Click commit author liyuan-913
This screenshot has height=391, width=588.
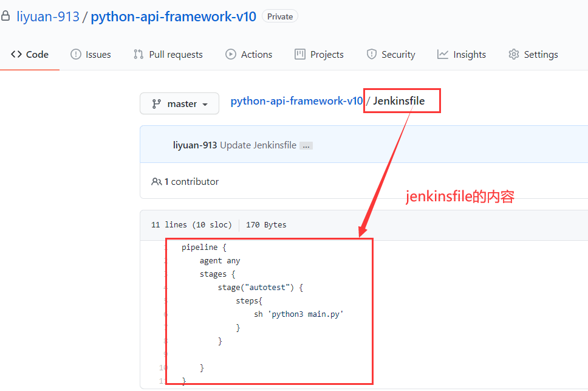tap(195, 145)
